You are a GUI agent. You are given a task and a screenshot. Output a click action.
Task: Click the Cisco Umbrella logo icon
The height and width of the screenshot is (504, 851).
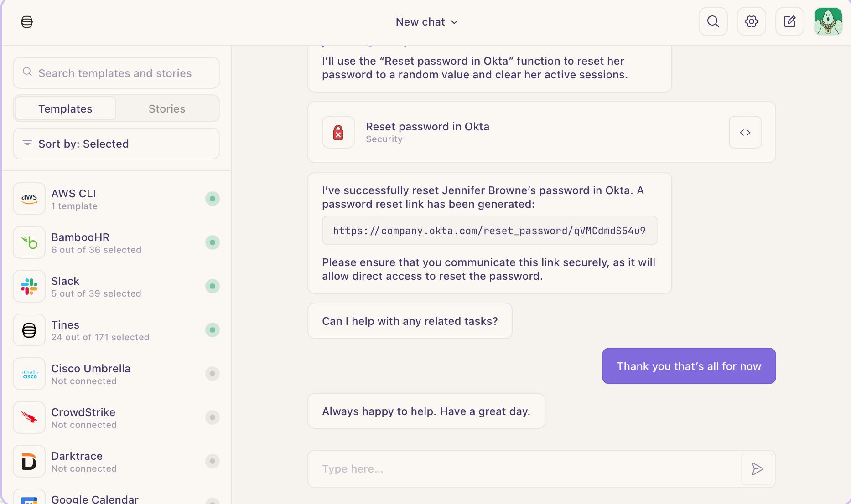[x=29, y=374]
